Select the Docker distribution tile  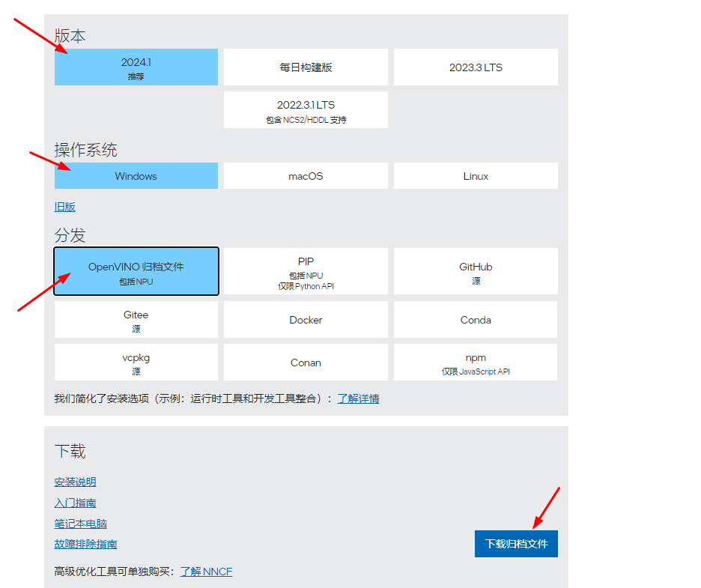(306, 320)
